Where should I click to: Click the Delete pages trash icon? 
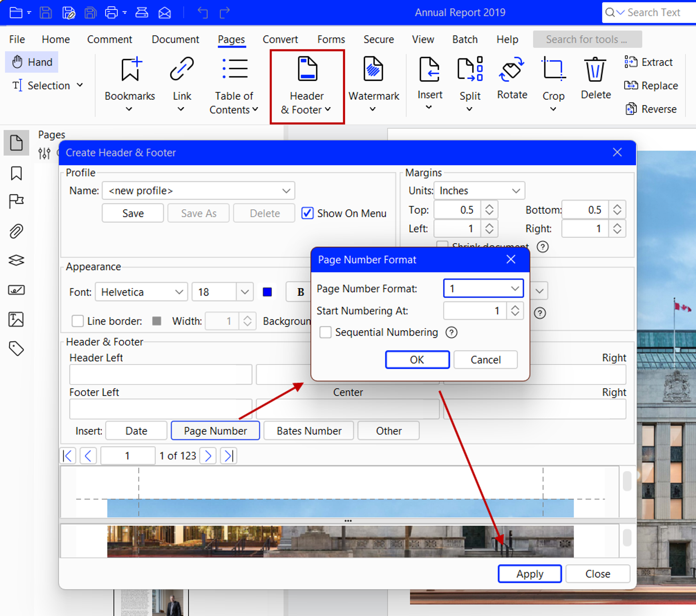(x=595, y=69)
